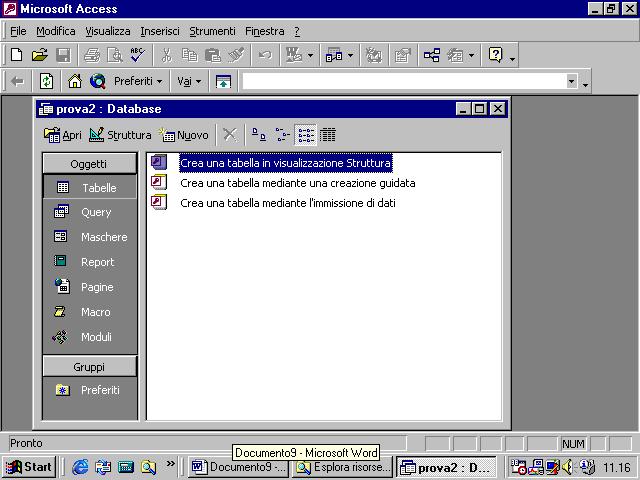
Task: Select Crea una tabella mediante l'immissione di dati
Action: point(288,203)
